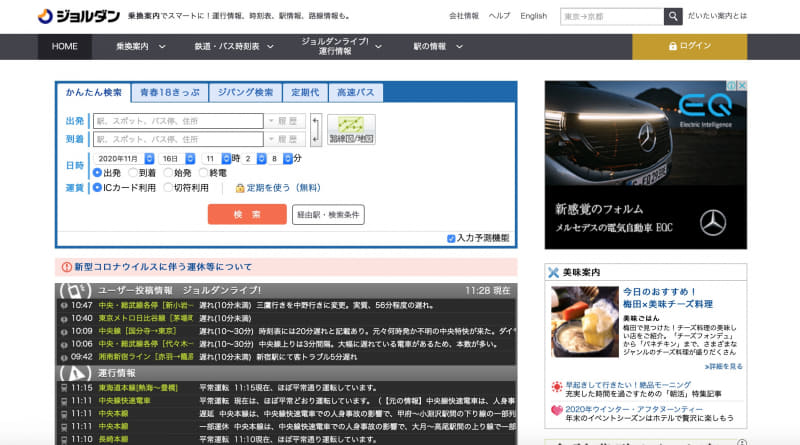Switch to the 高速バス tab
Image resolution: width=800 pixels, height=445 pixels.
(356, 92)
